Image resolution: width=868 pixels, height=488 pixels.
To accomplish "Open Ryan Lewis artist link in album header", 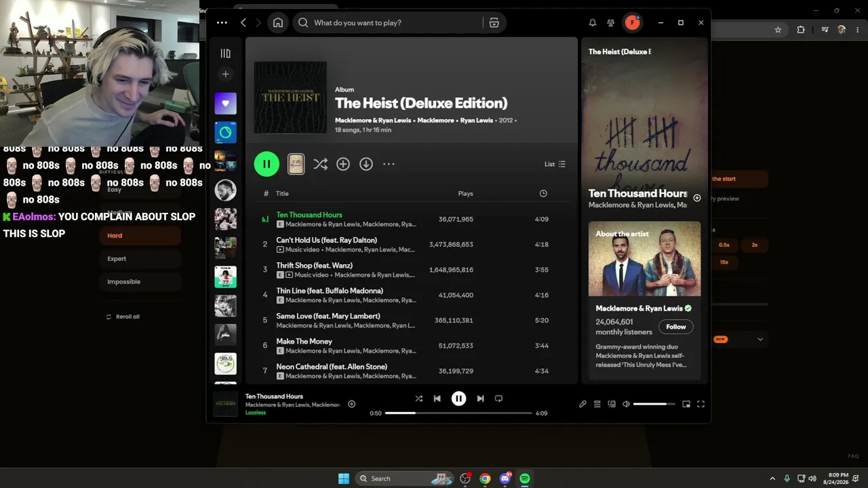I will point(476,121).
